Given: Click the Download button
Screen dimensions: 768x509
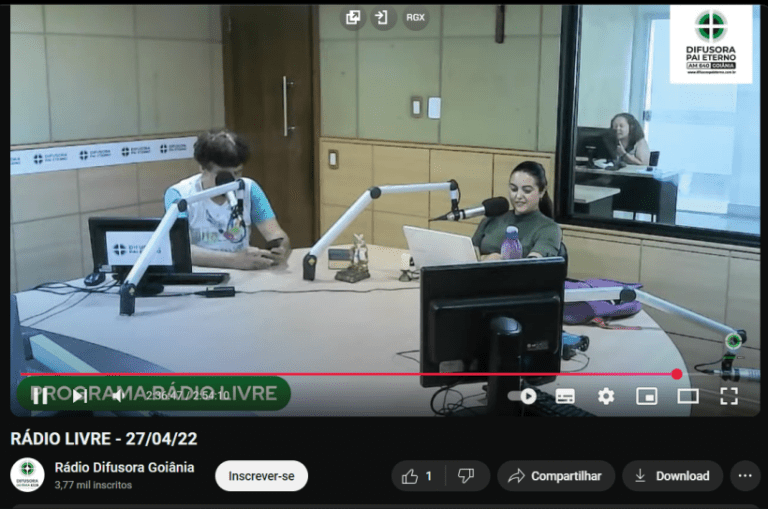Looking at the screenshot, I should [x=672, y=476].
